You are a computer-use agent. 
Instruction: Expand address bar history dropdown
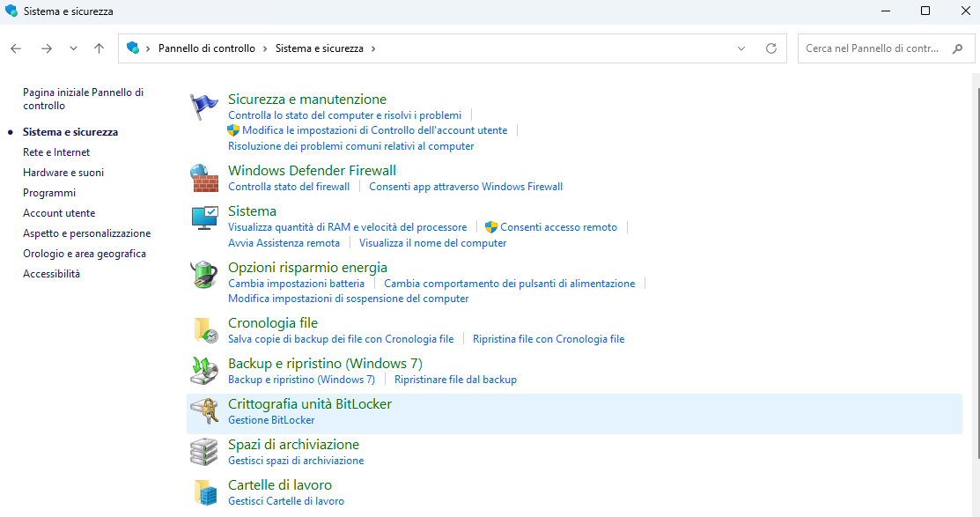[741, 48]
